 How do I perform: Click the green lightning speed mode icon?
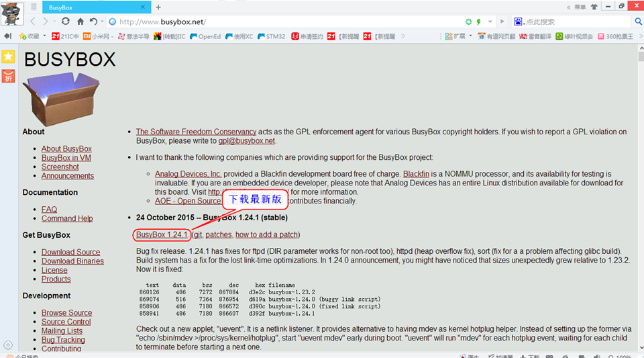point(479,21)
